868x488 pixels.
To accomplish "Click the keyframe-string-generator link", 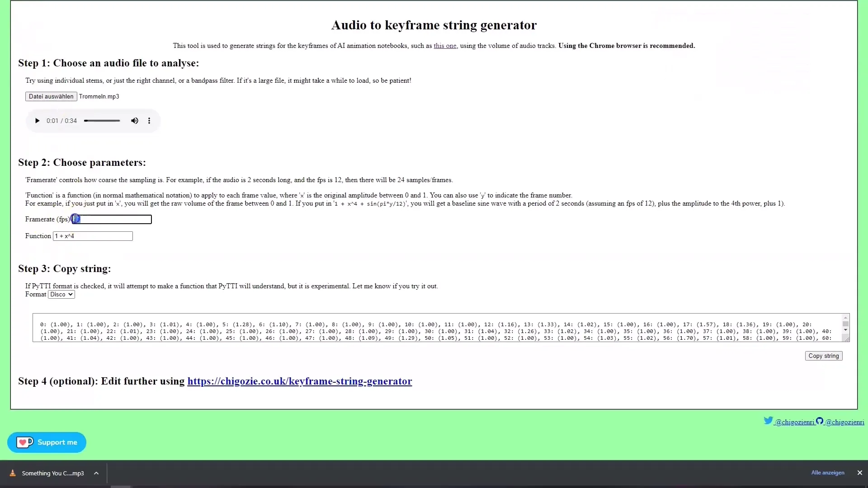I will tap(300, 381).
